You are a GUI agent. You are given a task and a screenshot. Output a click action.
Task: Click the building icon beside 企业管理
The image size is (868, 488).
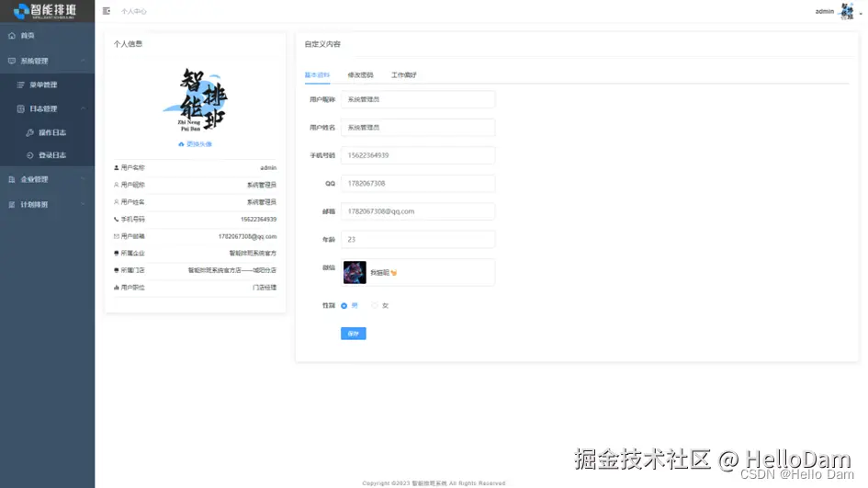click(12, 179)
